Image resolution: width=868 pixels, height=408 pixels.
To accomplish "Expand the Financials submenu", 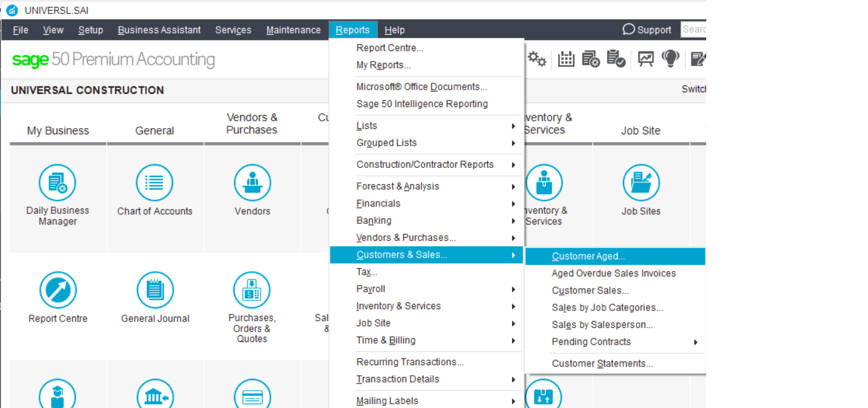I will click(426, 203).
